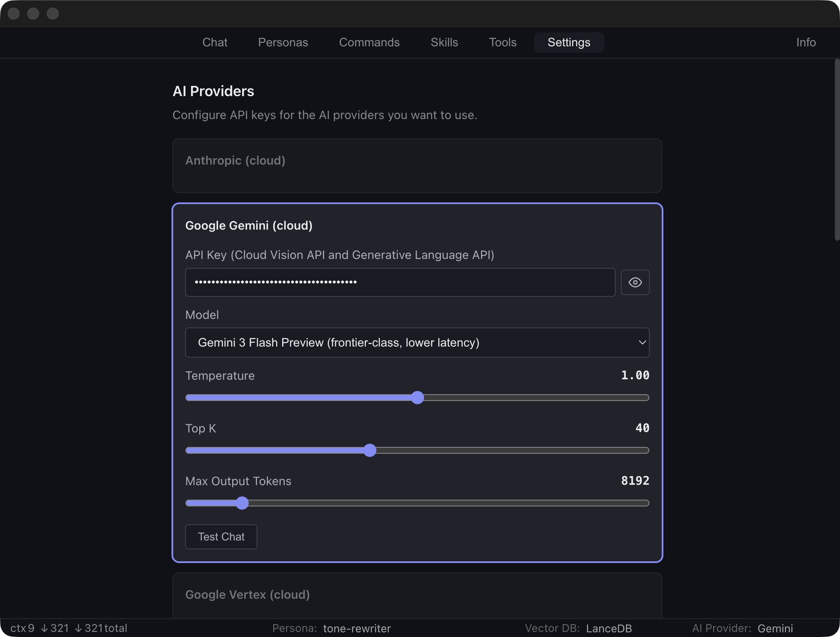This screenshot has height=637, width=840.
Task: Switch to the Chat tab
Action: pyautogui.click(x=214, y=42)
